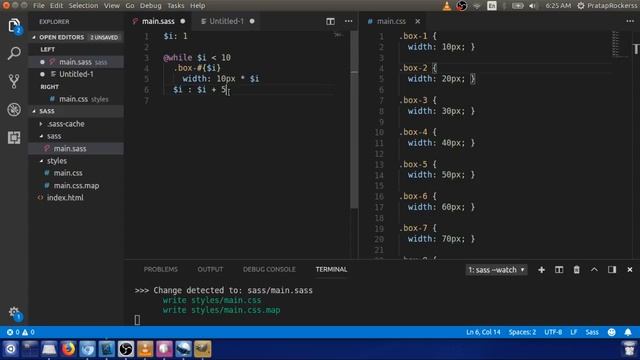Open the Extensions view

click(x=14, y=138)
